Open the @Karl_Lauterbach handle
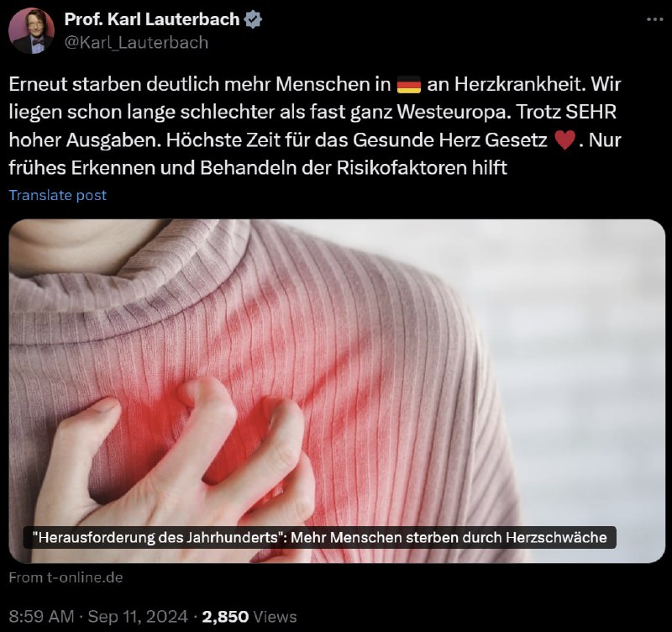The height and width of the screenshot is (632, 672). (x=136, y=43)
